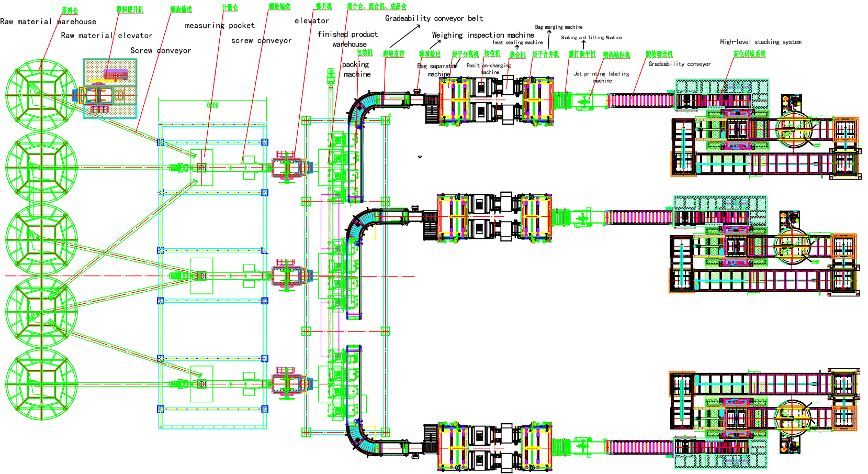Click the "Raw material warehouse" label
868x474 pixels.
(48, 21)
